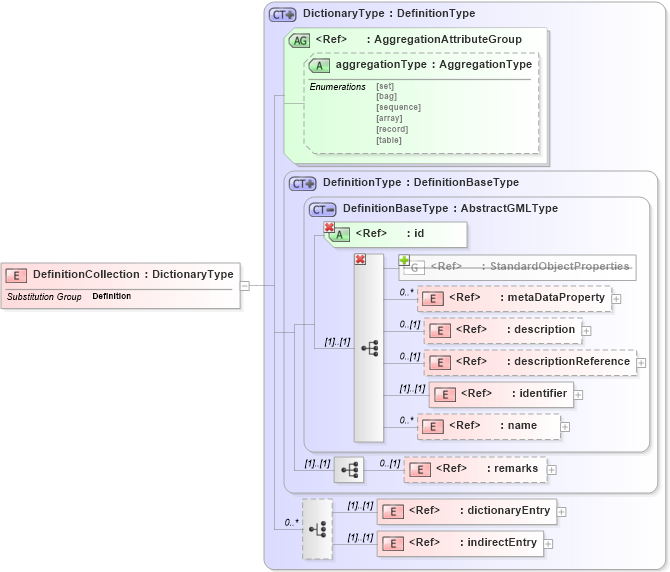Click the [set] enumeration value

click(385, 86)
